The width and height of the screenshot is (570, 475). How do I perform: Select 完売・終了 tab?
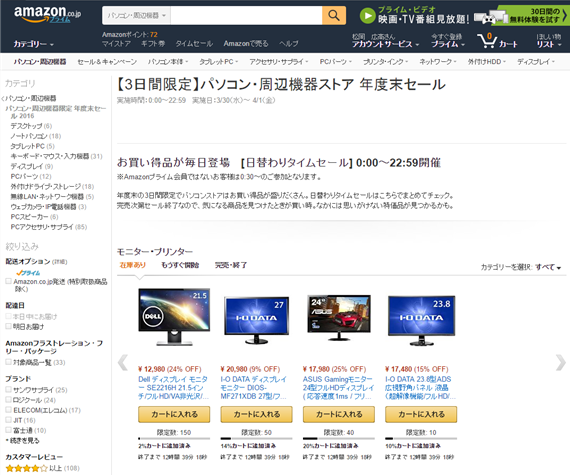point(231,265)
